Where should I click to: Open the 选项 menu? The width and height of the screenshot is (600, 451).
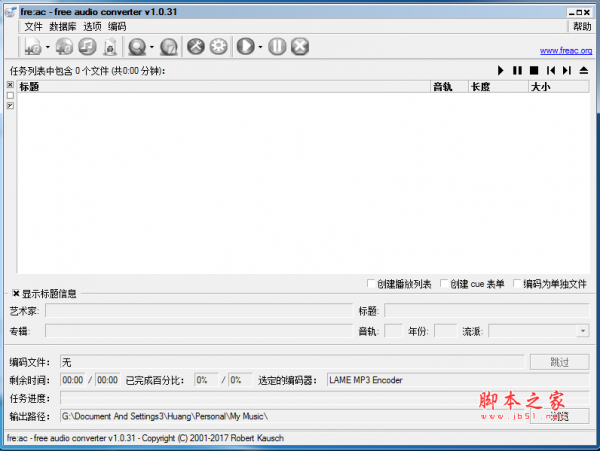coord(92,26)
